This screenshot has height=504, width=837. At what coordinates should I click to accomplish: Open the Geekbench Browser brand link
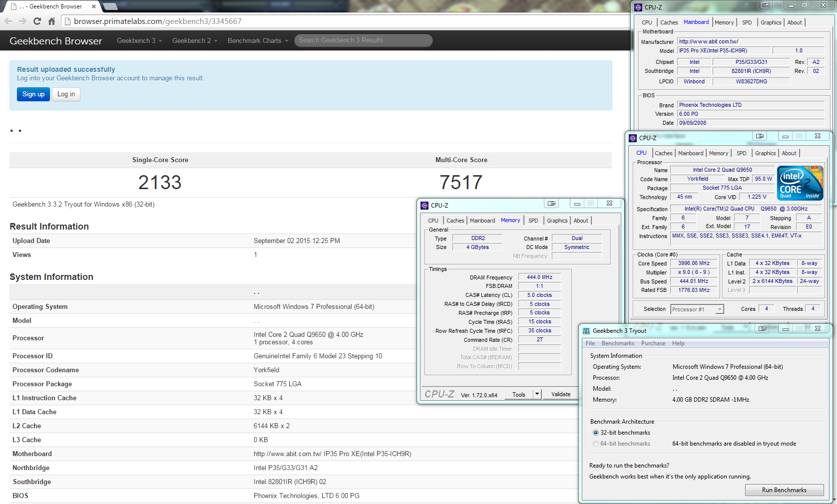[x=55, y=41]
